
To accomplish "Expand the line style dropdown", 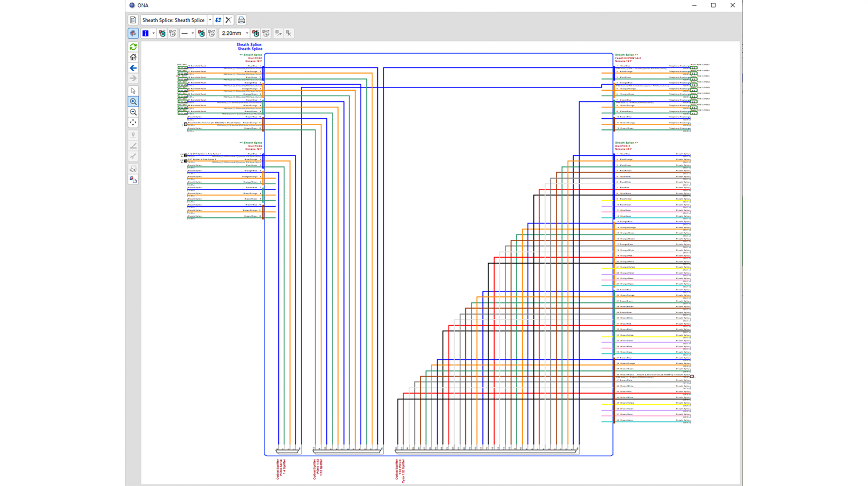I will (x=193, y=33).
